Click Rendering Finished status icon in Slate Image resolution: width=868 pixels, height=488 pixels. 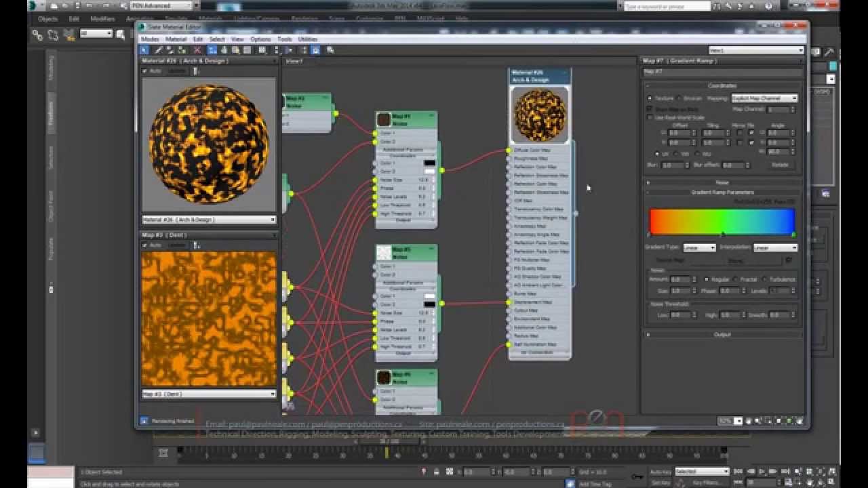click(144, 421)
